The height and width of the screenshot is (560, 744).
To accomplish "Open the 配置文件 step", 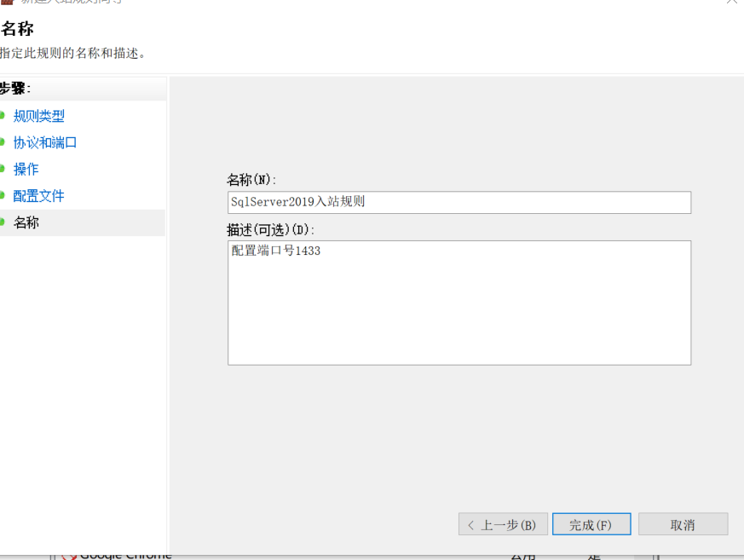I will (39, 196).
